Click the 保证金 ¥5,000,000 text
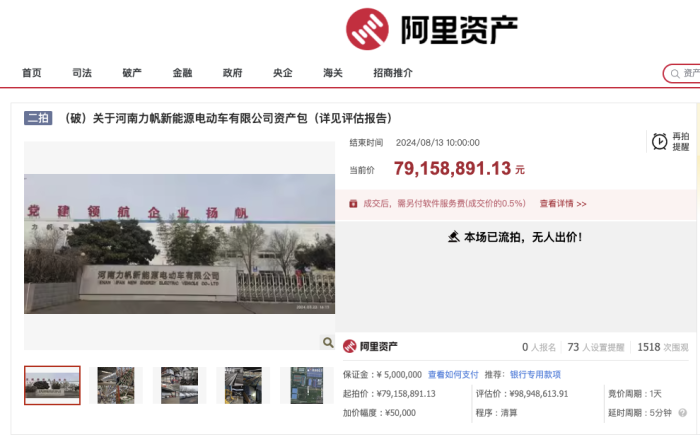Image resolution: width=700 pixels, height=442 pixels. [x=382, y=375]
